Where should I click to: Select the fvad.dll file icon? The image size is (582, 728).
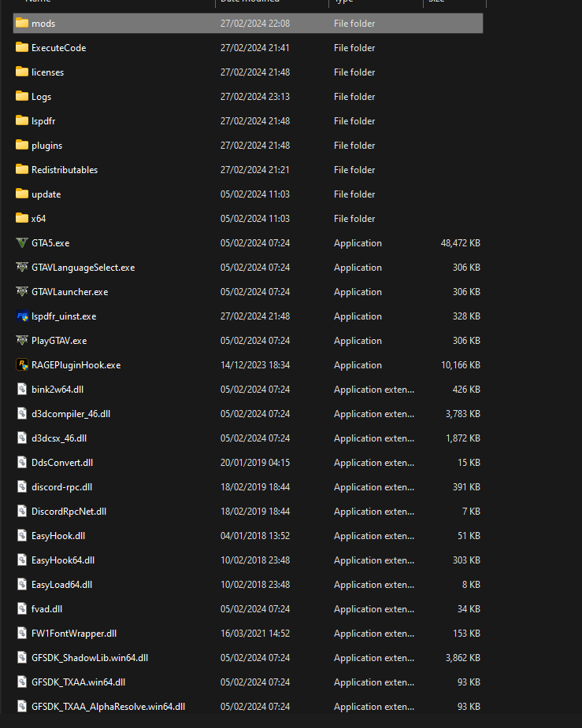(22, 608)
